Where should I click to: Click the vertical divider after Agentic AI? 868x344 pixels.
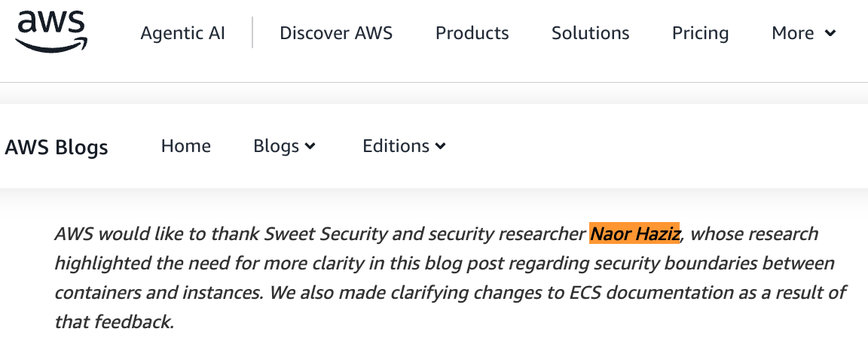[252, 32]
